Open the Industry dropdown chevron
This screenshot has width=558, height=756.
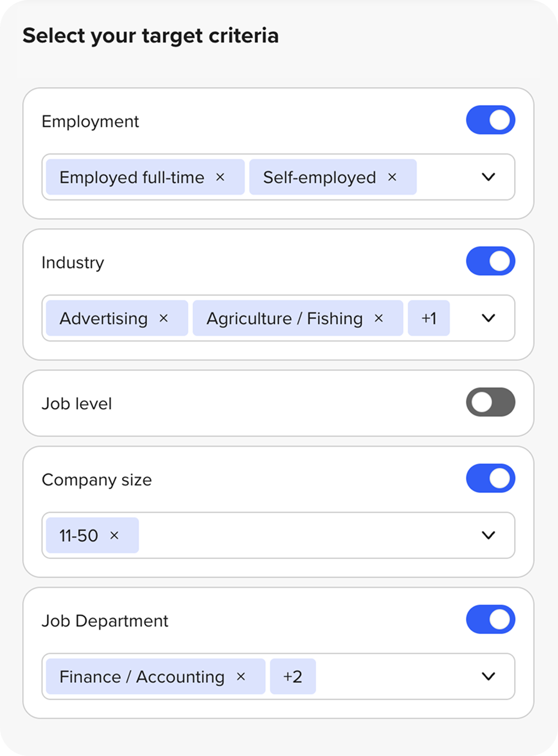488,319
